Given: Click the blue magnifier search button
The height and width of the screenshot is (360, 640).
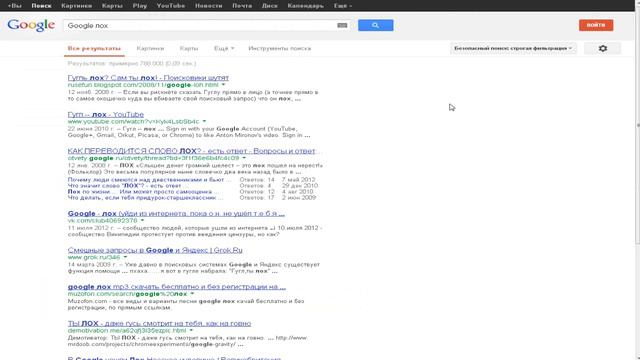Looking at the screenshot, I should pos(376,25).
